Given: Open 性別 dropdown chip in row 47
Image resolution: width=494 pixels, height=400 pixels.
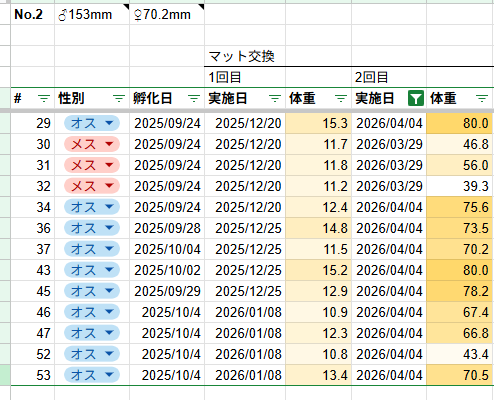Looking at the screenshot, I should (92, 333).
